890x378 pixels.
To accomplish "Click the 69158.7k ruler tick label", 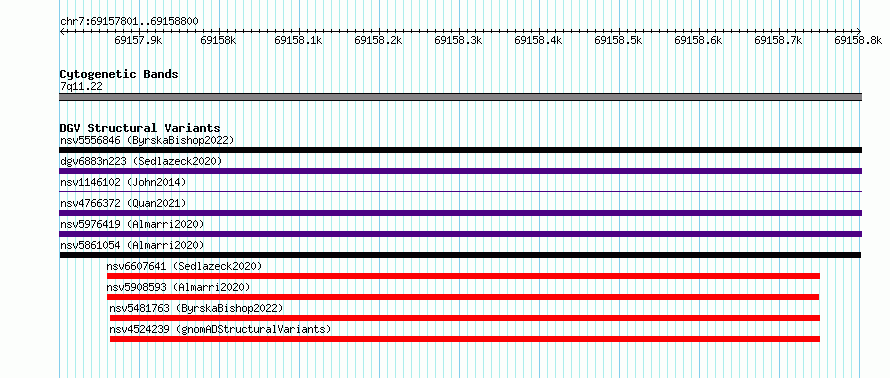I will [x=779, y=40].
